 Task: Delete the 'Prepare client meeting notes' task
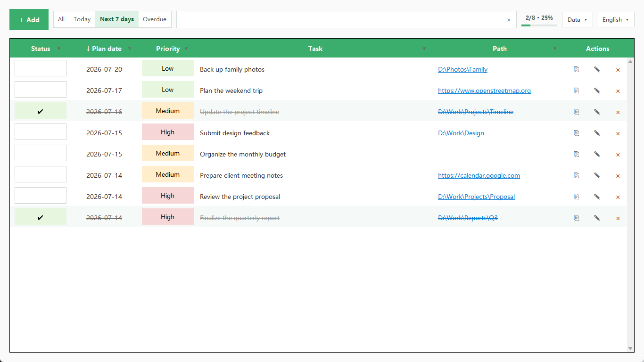(x=618, y=176)
